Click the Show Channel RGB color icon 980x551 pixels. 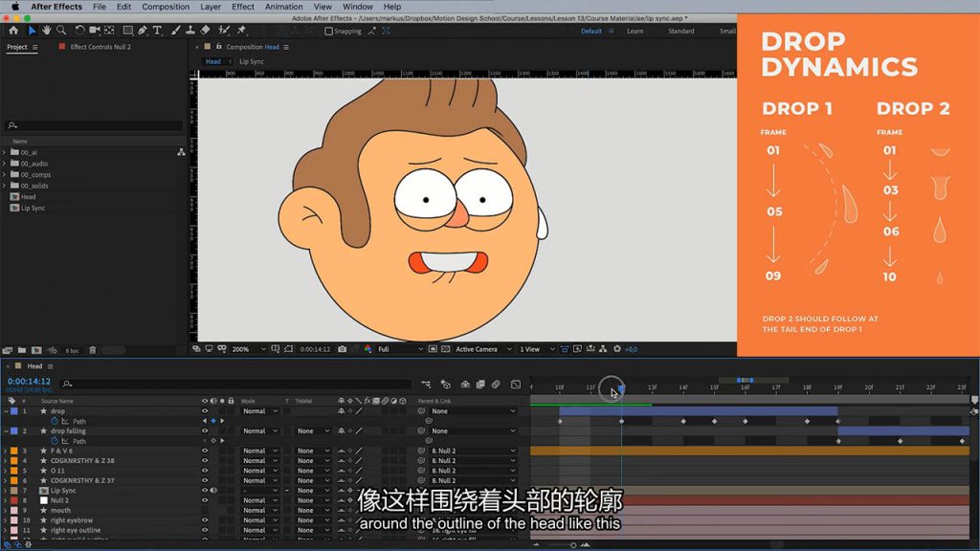367,349
